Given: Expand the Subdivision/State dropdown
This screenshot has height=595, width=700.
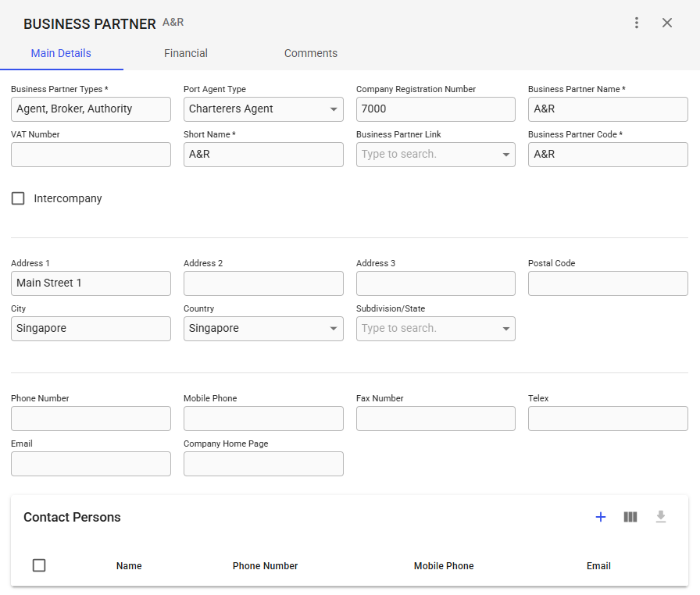Looking at the screenshot, I should (505, 329).
